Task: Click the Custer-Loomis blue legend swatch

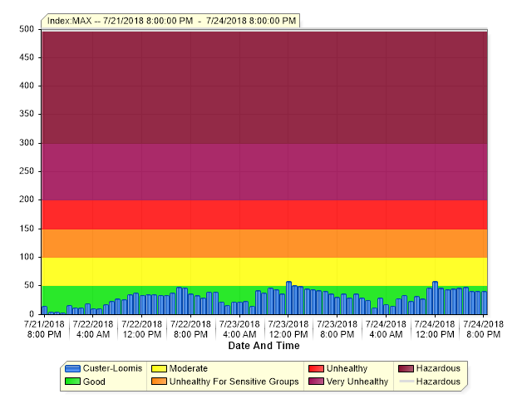Action: point(72,368)
